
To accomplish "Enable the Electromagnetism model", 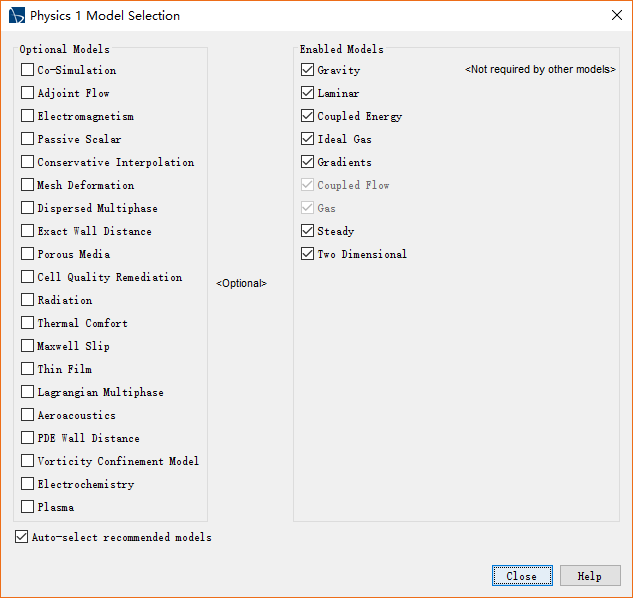I will [x=28, y=116].
